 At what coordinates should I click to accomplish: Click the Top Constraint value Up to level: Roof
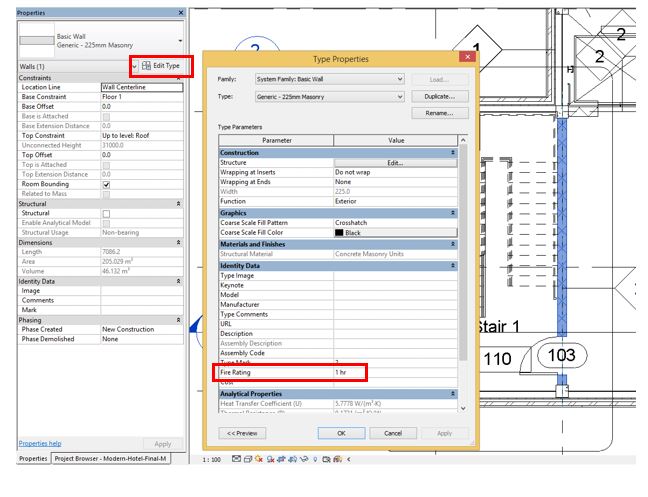tap(126, 136)
